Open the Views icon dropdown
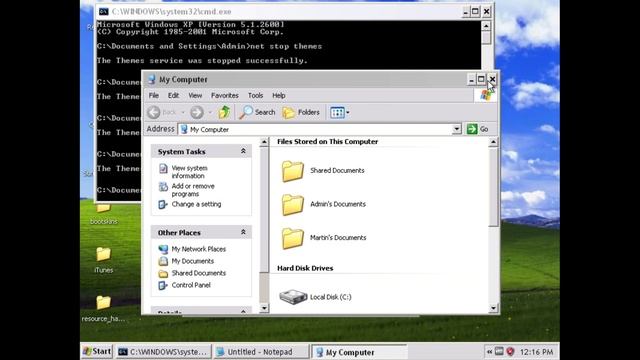 (340, 112)
